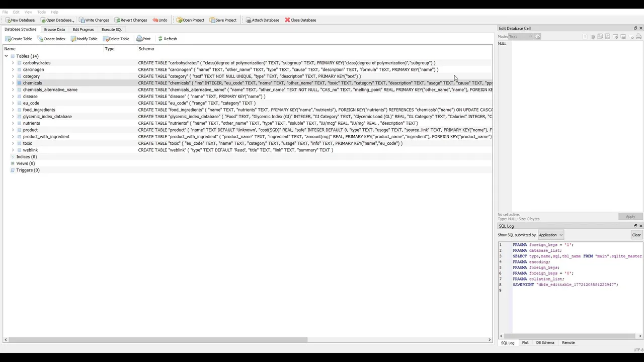
Task: Switch to the Edit Pragmas tab
Action: 83,30
